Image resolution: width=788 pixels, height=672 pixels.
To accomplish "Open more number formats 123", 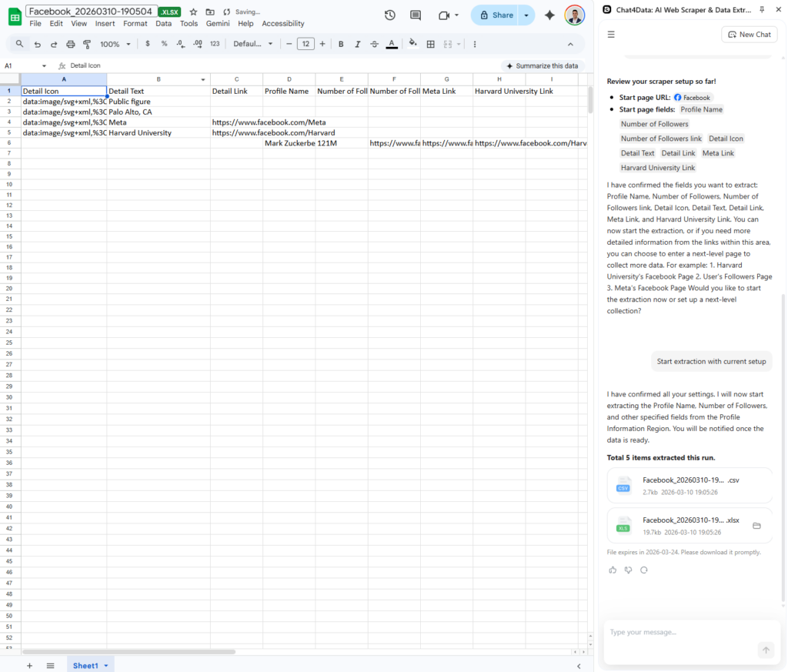I will 215,44.
